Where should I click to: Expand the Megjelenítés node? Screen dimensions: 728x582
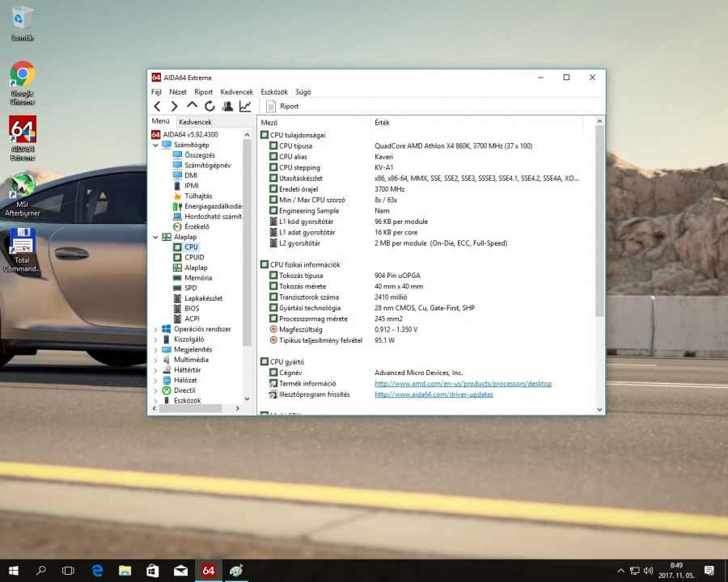point(155,349)
